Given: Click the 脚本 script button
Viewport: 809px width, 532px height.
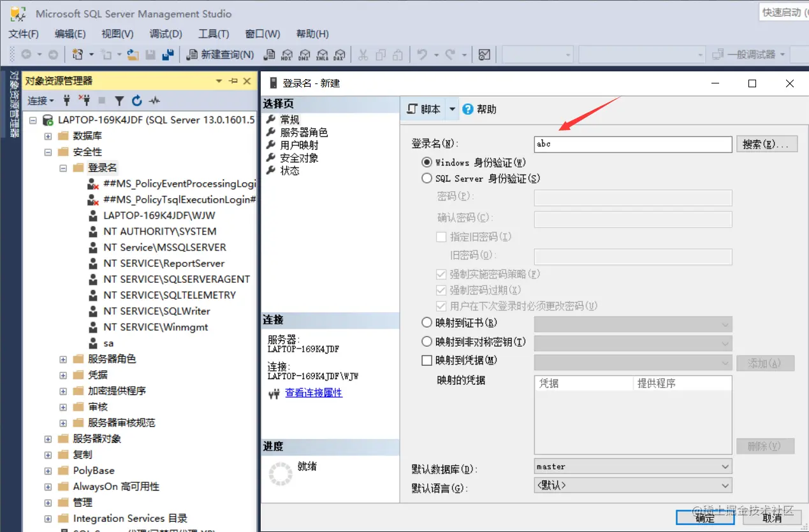Looking at the screenshot, I should click(424, 109).
